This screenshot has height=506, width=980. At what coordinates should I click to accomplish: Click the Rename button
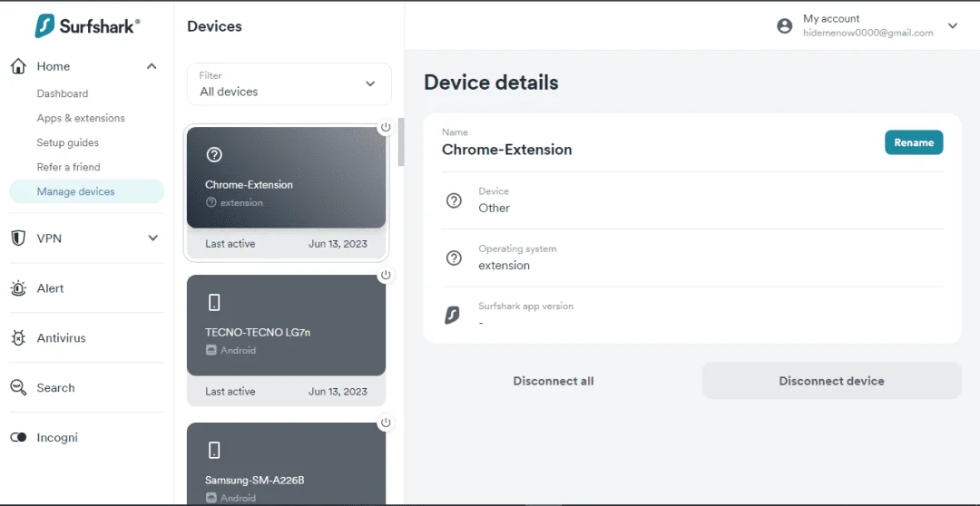point(914,142)
